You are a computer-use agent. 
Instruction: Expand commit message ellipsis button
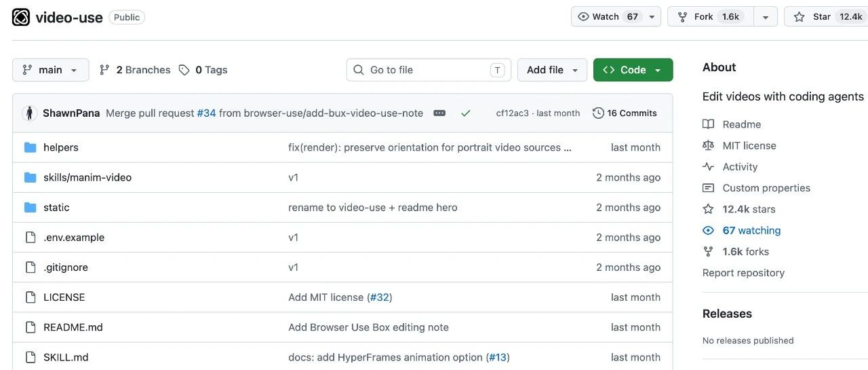439,113
